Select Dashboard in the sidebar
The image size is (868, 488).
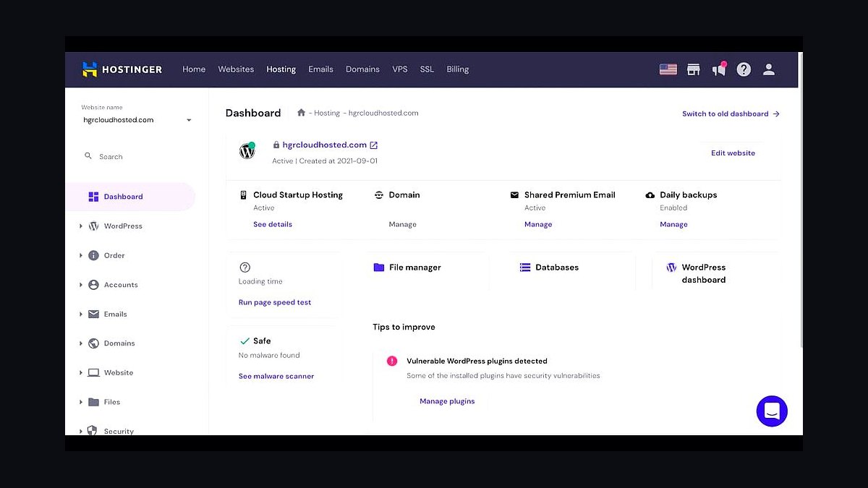click(130, 197)
